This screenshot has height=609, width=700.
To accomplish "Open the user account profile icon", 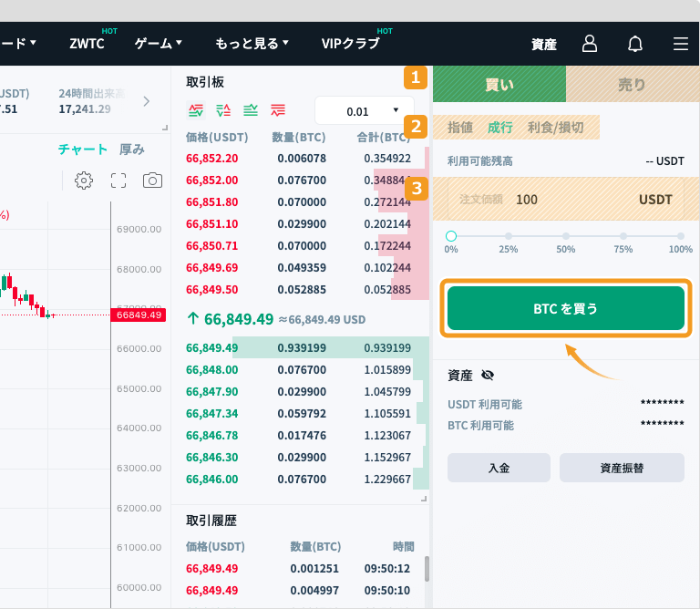I will tap(590, 44).
